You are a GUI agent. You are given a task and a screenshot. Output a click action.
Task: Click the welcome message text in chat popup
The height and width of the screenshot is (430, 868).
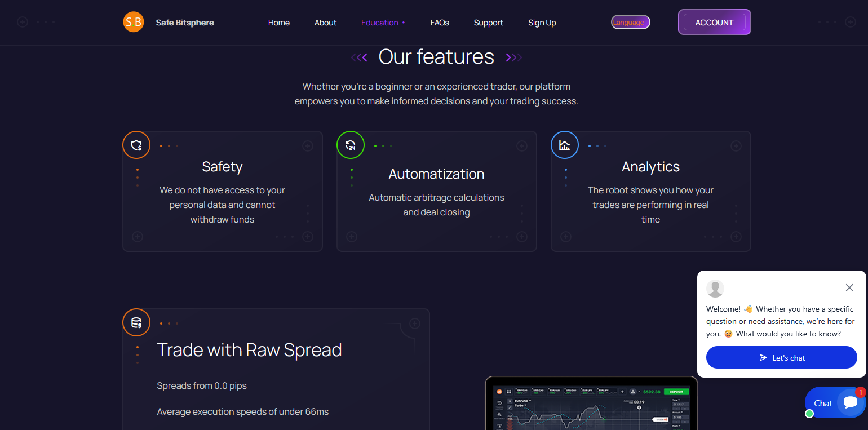coord(781,321)
